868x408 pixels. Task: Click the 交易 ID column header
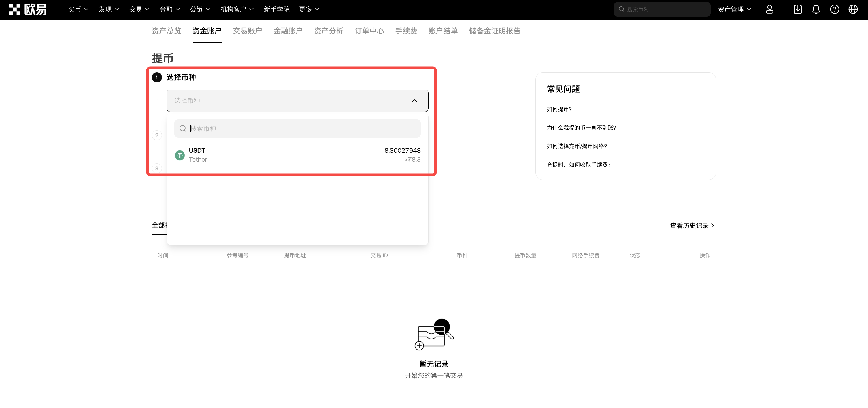click(379, 255)
